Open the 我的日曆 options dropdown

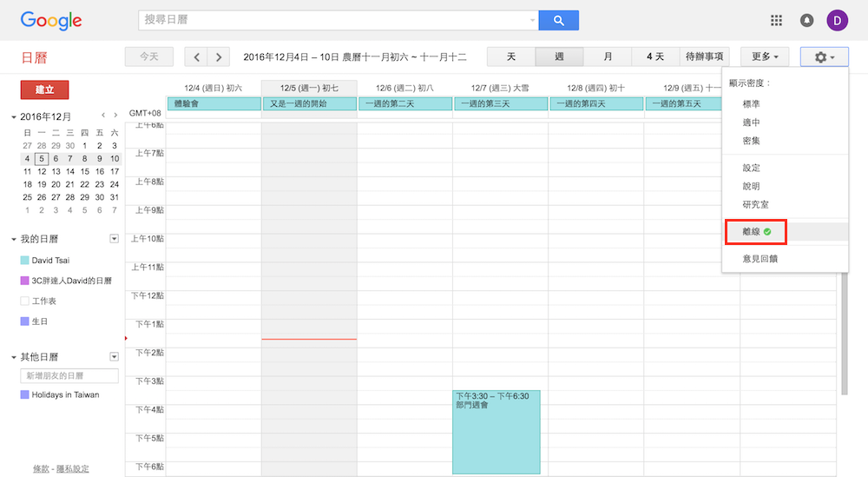(x=114, y=239)
